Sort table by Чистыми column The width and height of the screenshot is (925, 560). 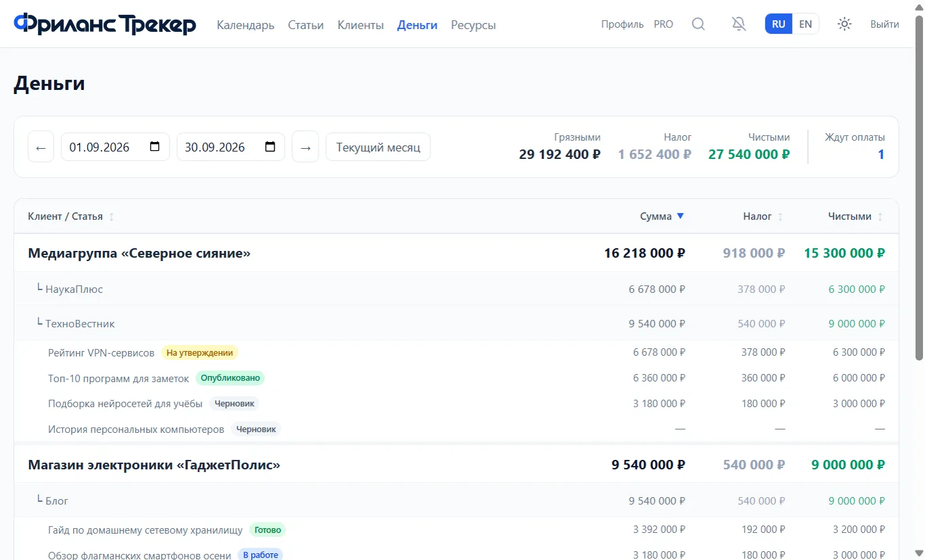point(856,216)
